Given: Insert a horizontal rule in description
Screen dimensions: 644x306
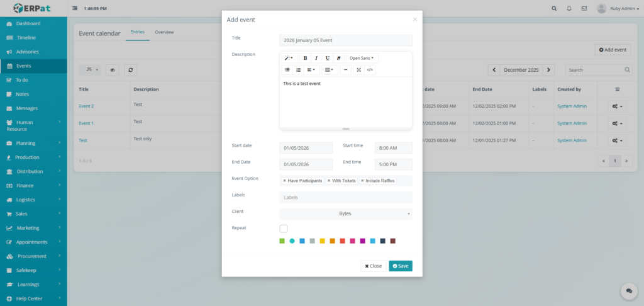Looking at the screenshot, I should click(x=345, y=70).
